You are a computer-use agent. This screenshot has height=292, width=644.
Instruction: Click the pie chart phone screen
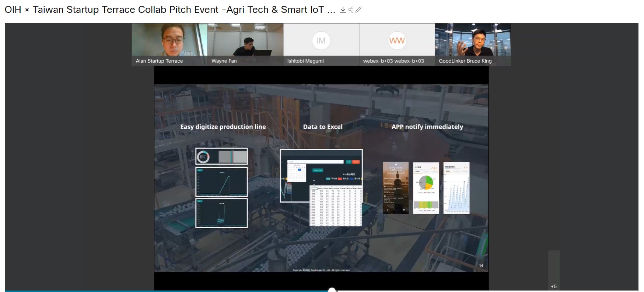point(426,188)
